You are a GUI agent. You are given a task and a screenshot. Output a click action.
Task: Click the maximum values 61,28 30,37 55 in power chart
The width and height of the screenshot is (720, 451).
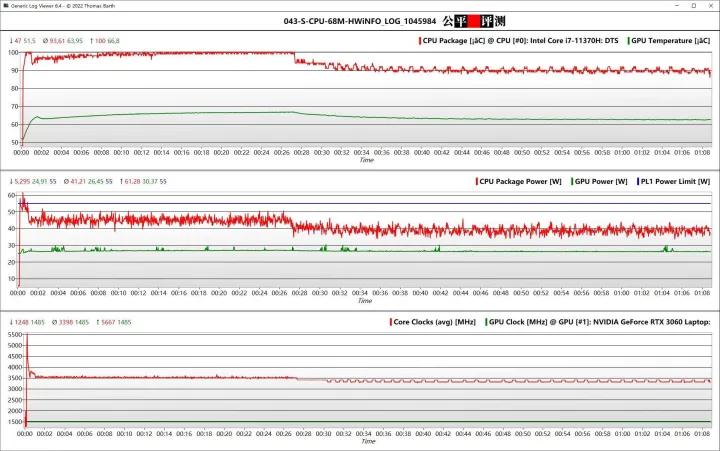click(143, 181)
